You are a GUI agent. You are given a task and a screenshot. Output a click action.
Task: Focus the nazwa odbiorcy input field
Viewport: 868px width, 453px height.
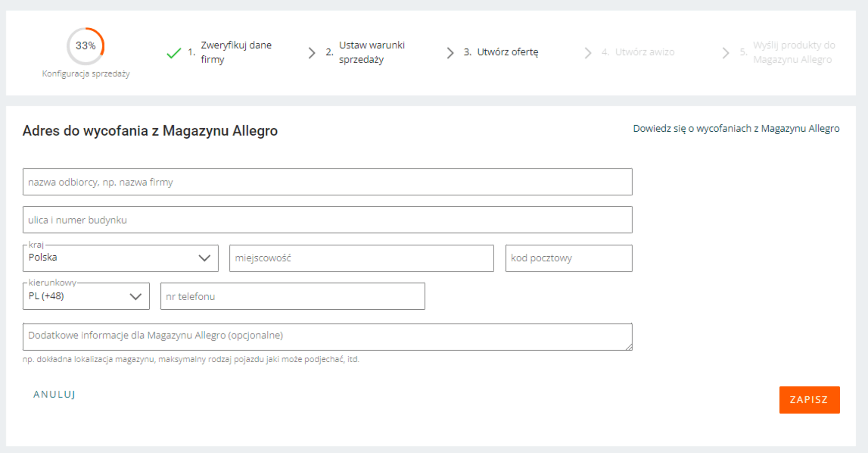point(327,182)
